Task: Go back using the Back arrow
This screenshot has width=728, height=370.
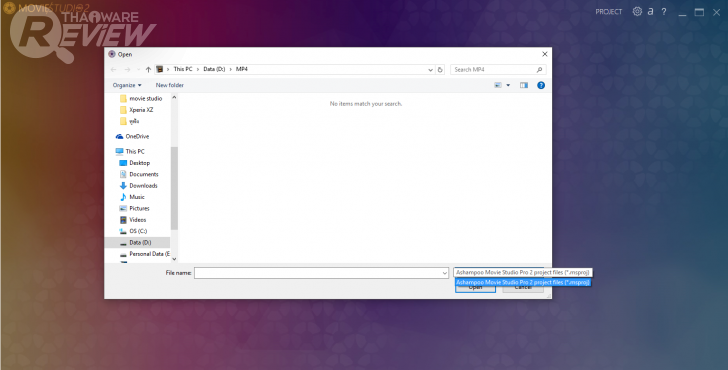Action: [114, 69]
